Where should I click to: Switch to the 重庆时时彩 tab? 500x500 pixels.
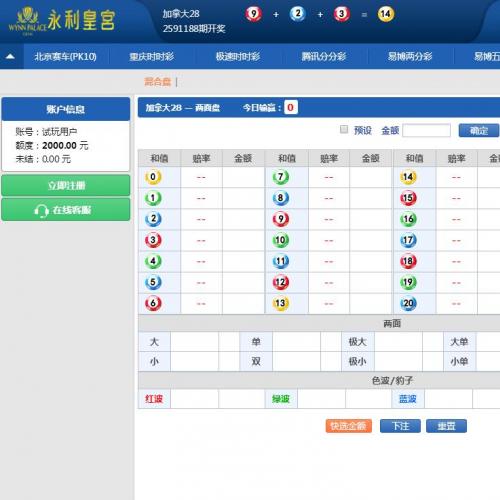[x=152, y=57]
